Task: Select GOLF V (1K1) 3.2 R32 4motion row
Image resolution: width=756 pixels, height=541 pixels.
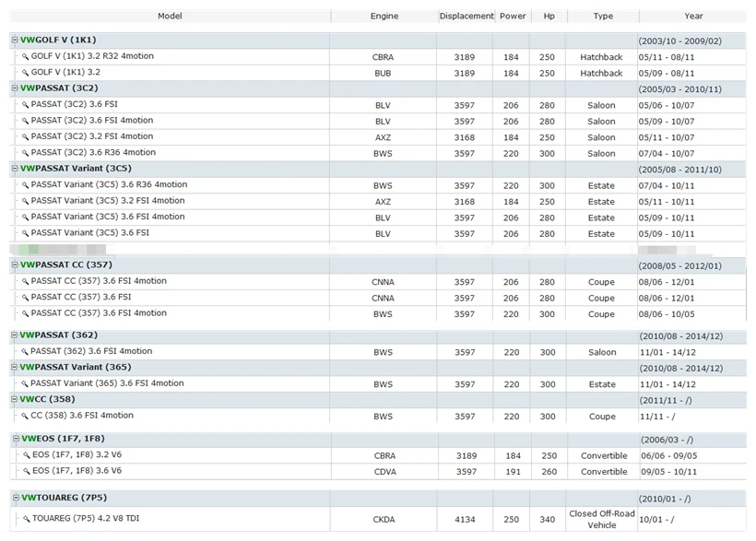Action: [377, 57]
